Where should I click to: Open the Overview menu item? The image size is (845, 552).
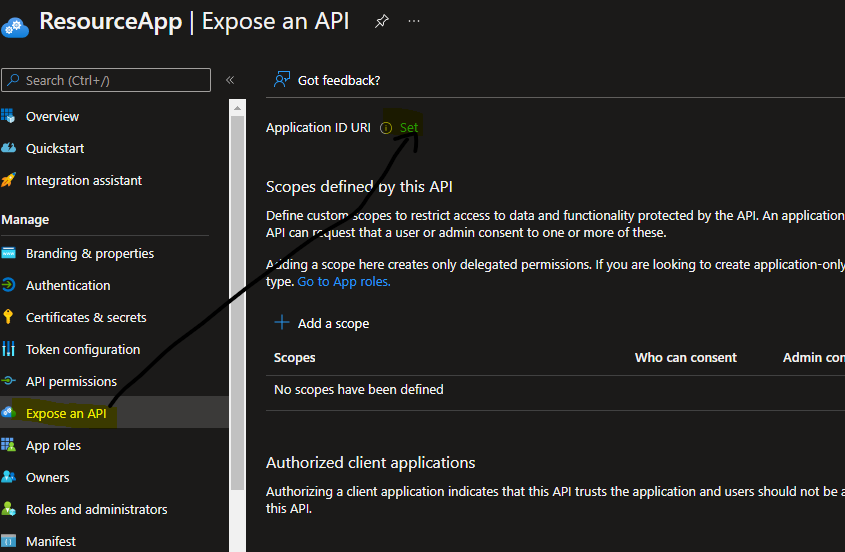(52, 116)
